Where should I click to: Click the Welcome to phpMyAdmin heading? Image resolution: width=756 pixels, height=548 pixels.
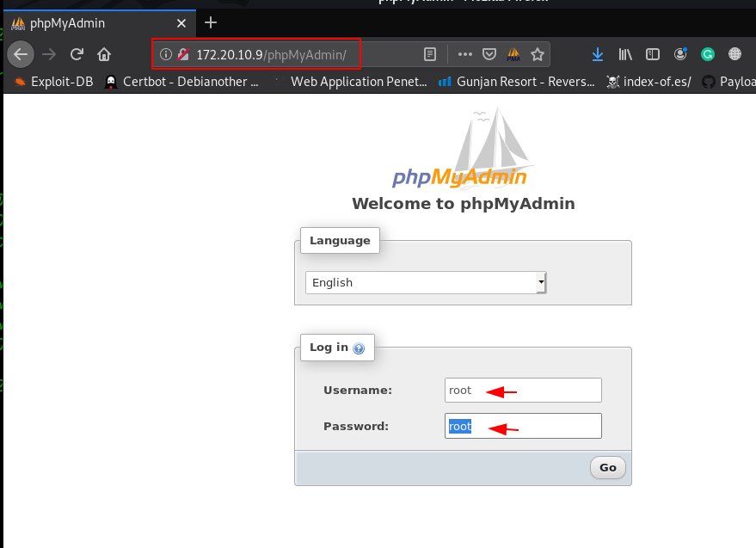pos(464,204)
